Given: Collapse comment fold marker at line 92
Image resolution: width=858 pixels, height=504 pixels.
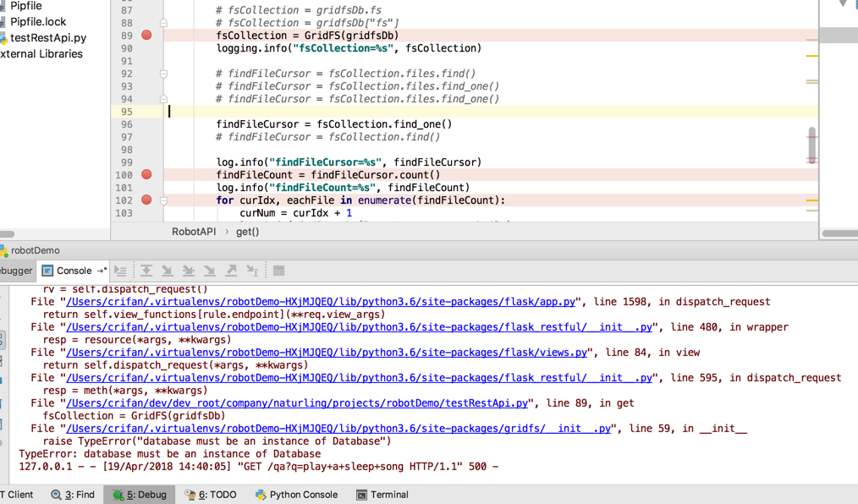Looking at the screenshot, I should point(163,74).
